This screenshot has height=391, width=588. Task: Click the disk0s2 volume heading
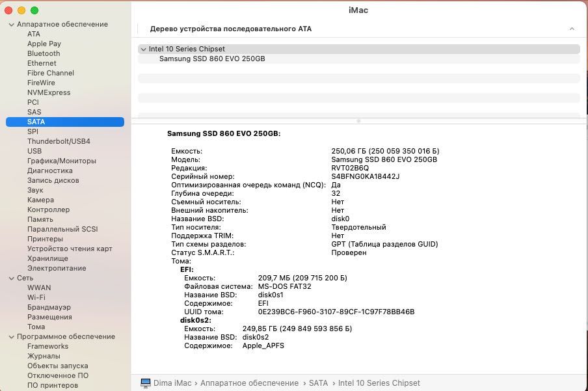click(x=196, y=320)
